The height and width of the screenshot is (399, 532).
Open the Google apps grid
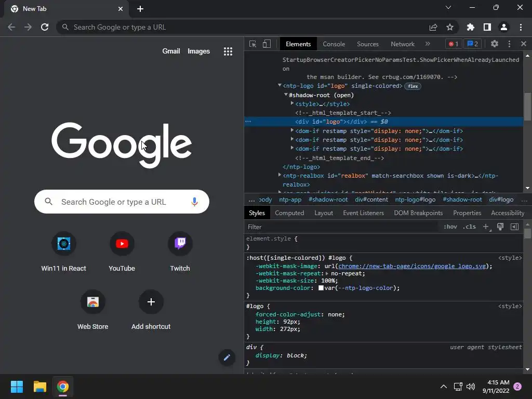228,51
